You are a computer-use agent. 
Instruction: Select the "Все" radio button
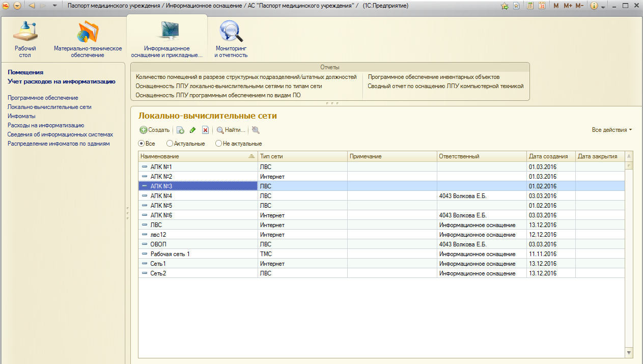click(142, 144)
